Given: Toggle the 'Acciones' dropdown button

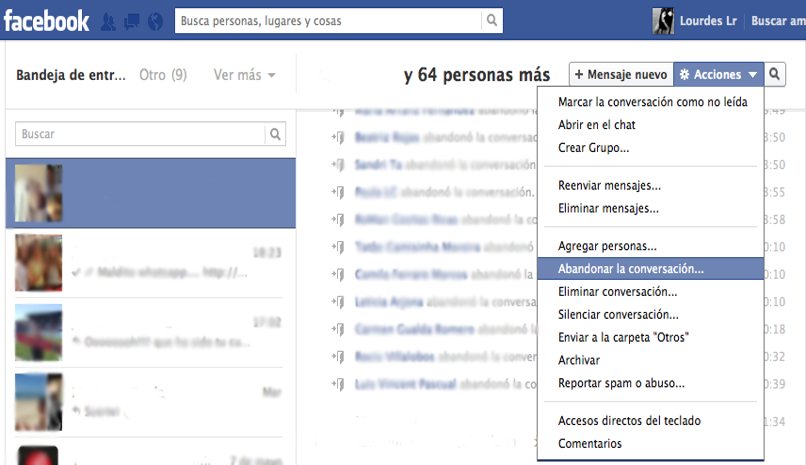Looking at the screenshot, I should [719, 75].
